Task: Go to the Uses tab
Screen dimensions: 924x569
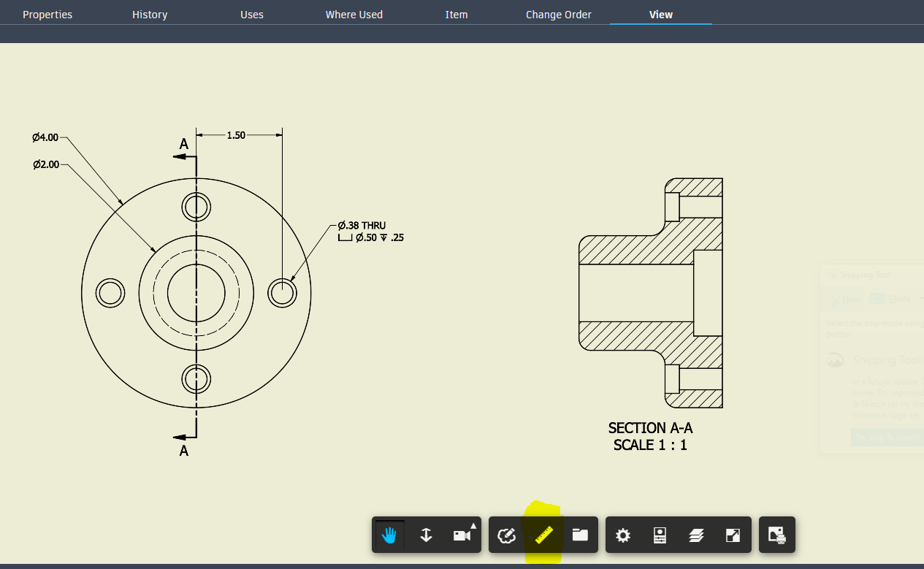Action: [x=252, y=15]
